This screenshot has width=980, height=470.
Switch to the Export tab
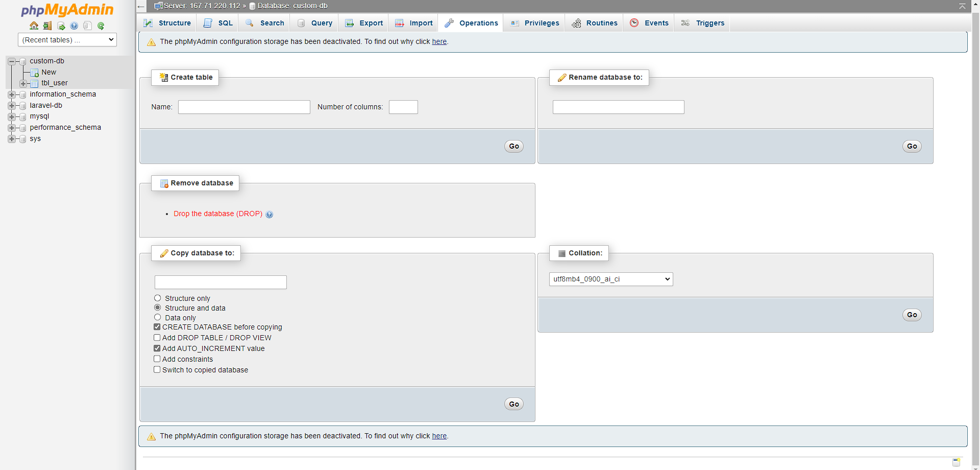pyautogui.click(x=364, y=23)
